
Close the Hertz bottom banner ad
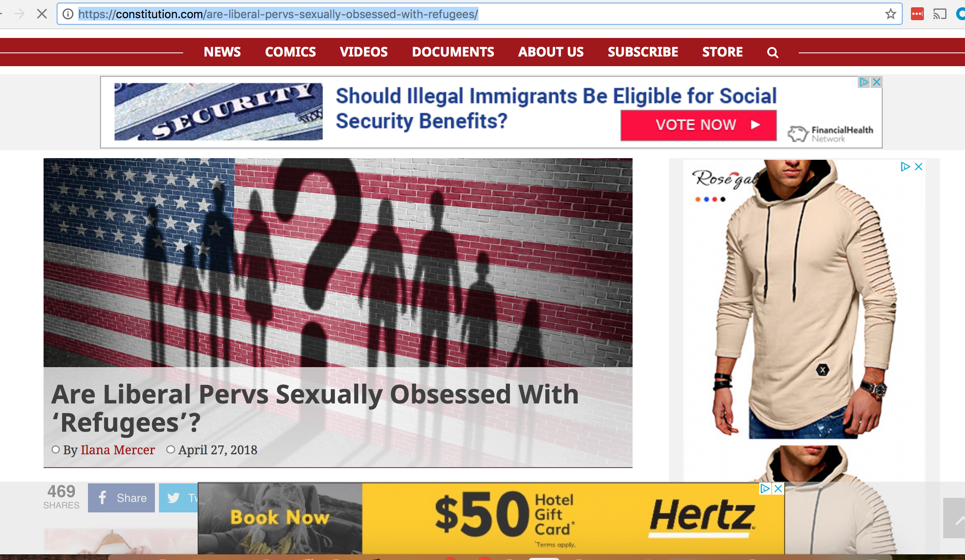(779, 489)
